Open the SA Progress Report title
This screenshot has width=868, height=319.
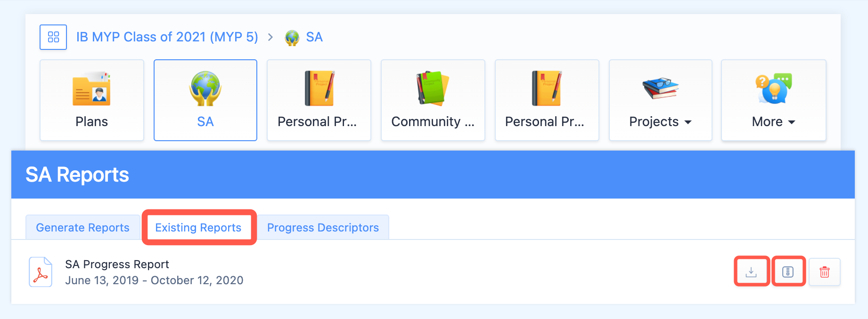click(x=117, y=264)
